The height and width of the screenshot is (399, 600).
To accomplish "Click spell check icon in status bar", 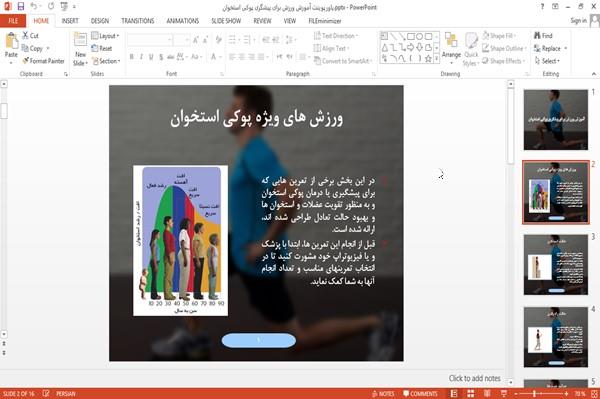I will [46, 394].
